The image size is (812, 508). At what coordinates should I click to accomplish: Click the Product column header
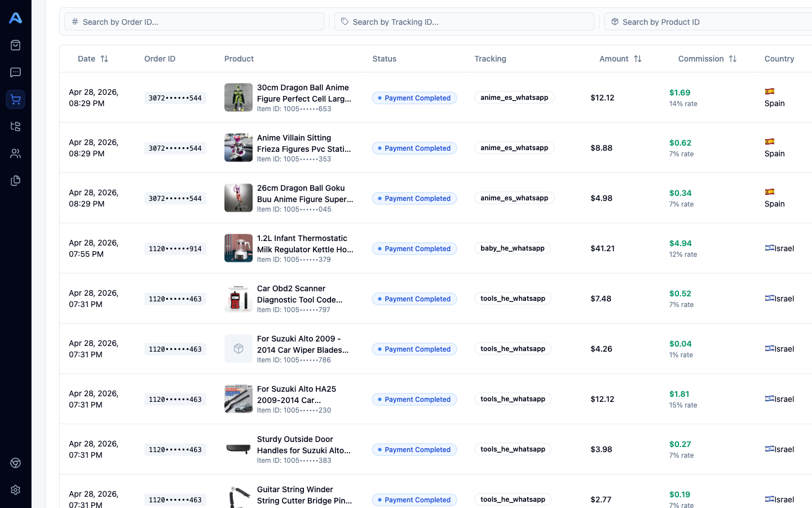tap(239, 59)
